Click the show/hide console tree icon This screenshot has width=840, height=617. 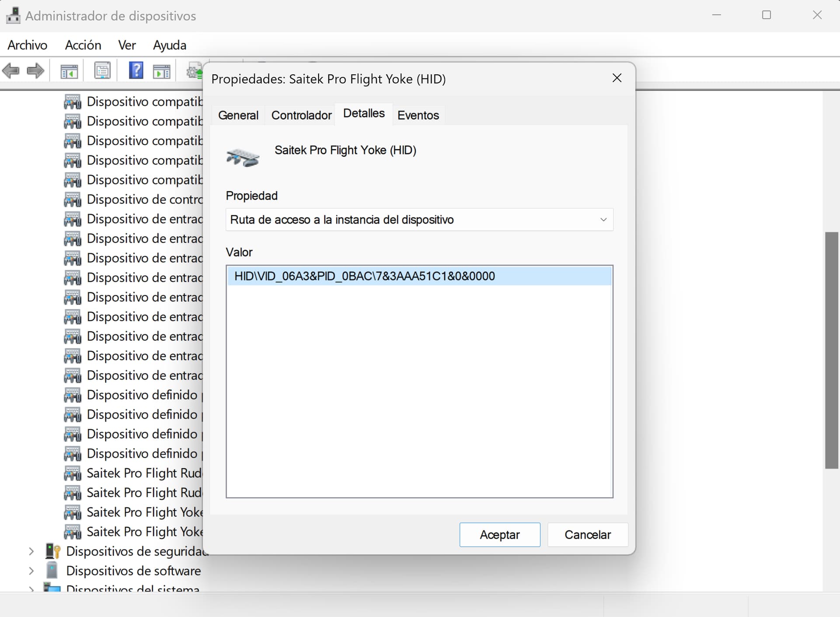pyautogui.click(x=69, y=71)
